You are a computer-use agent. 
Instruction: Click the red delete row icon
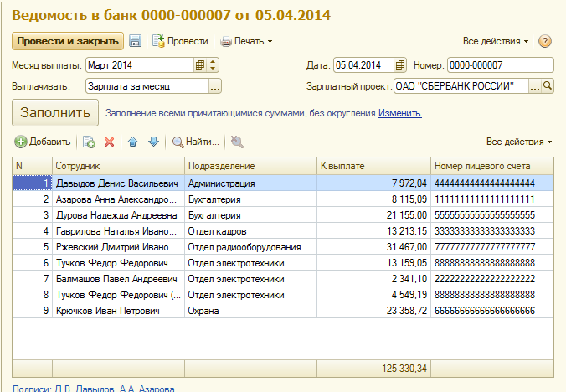[x=109, y=142]
